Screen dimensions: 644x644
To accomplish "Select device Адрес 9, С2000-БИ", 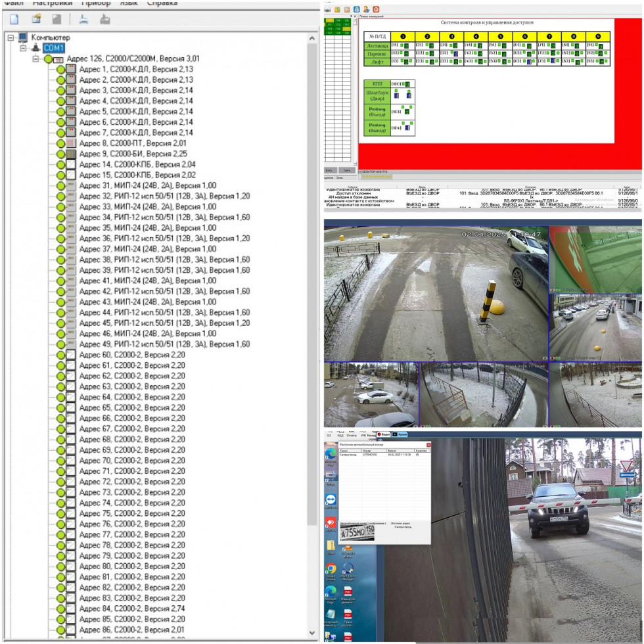I will [132, 154].
